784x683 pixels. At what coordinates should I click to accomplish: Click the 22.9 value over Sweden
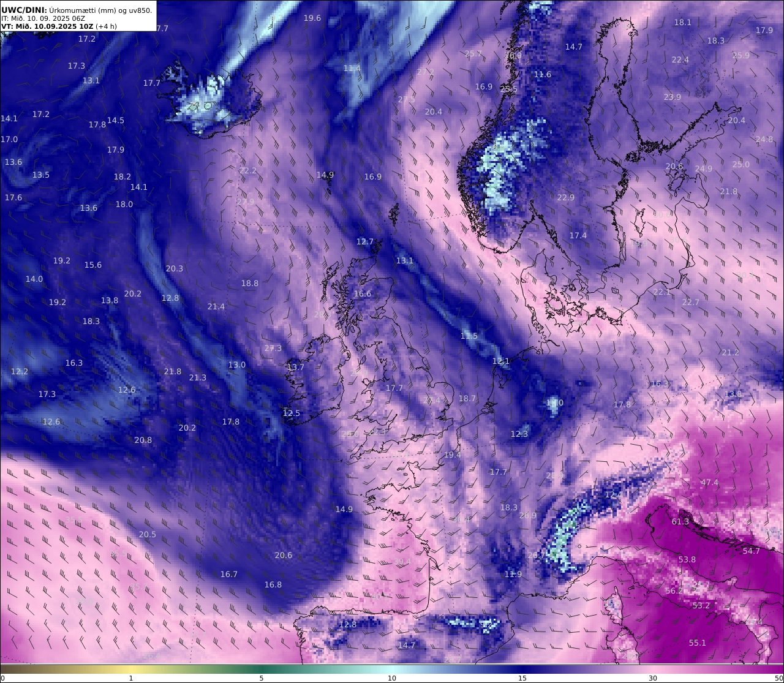tap(566, 198)
